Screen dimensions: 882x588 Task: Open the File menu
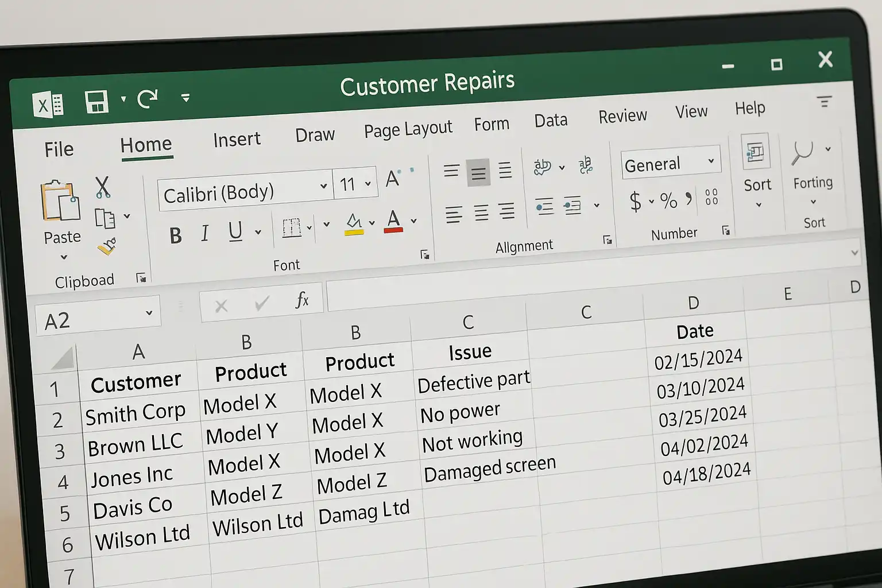coord(59,149)
